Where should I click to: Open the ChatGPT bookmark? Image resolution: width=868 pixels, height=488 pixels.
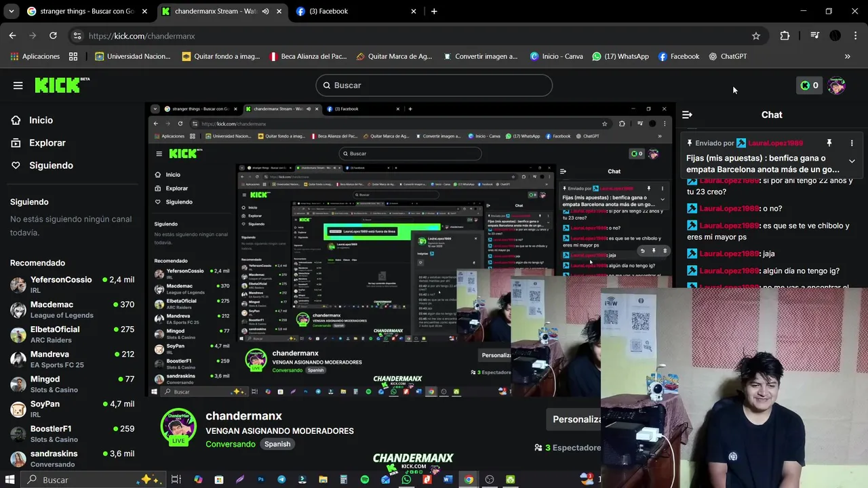[x=728, y=56]
